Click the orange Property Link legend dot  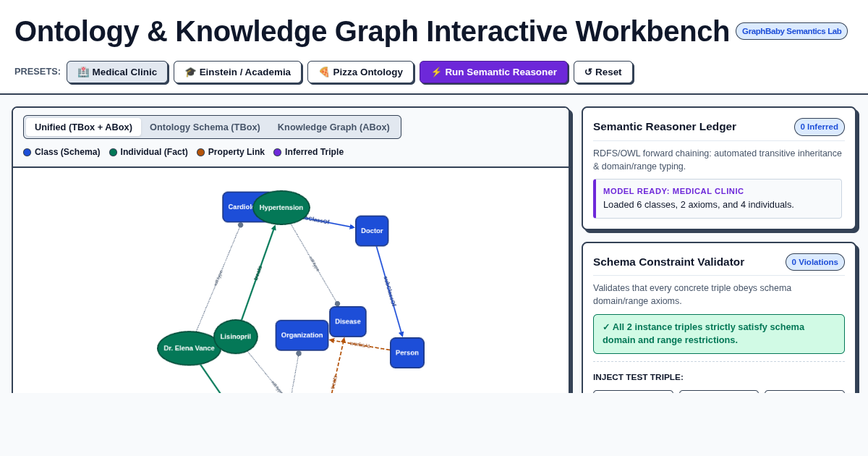point(201,152)
